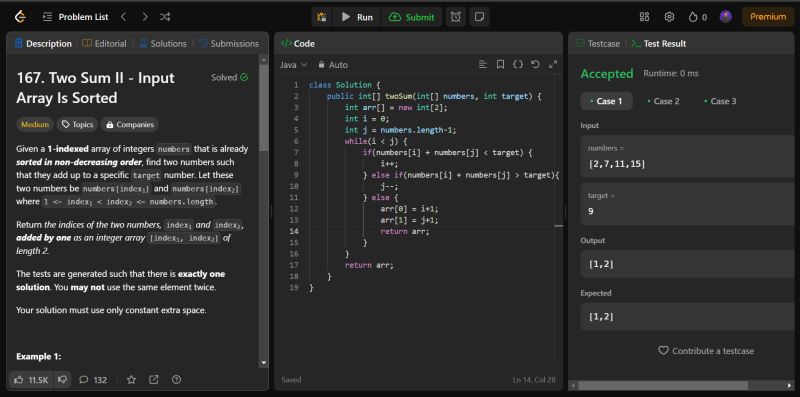Star the problem as favorite
800x397 pixels.
[131, 380]
